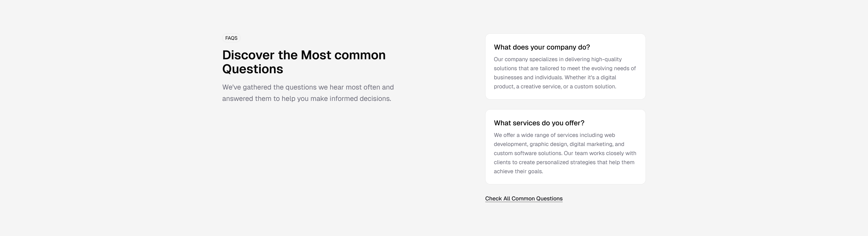Click the 'Discover the Most common' heading line
Viewport: 868px width, 236px height.
click(303, 55)
